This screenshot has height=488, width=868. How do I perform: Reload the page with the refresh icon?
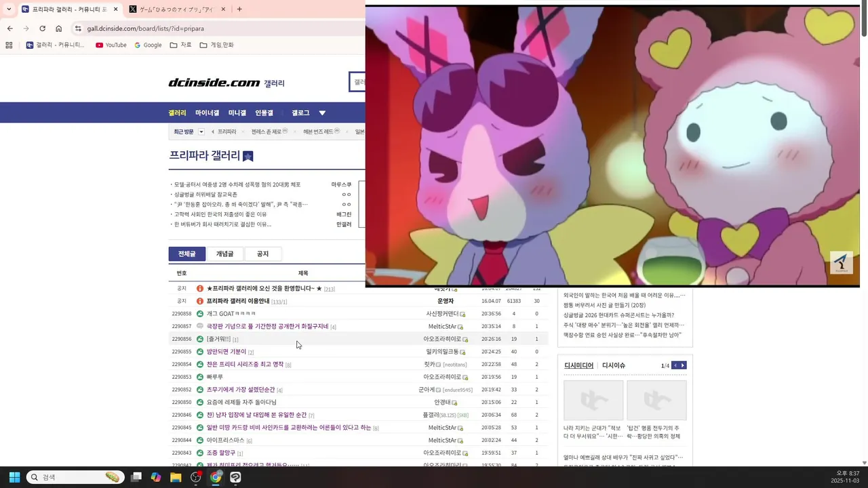click(42, 28)
